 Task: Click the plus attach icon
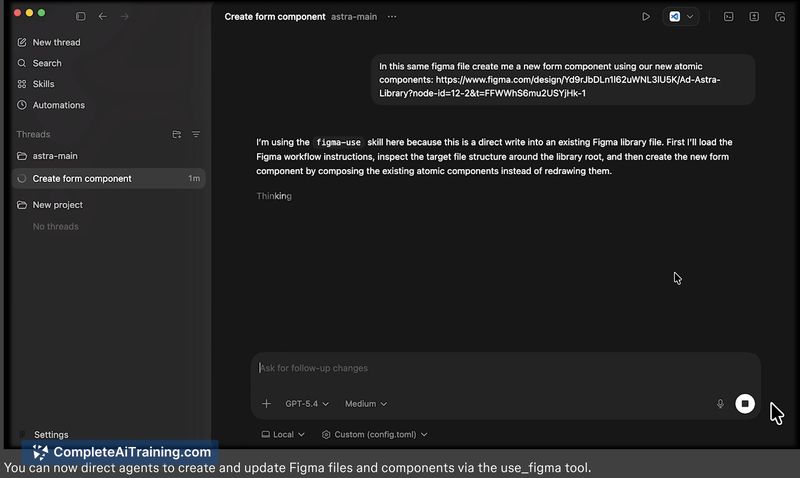[266, 404]
